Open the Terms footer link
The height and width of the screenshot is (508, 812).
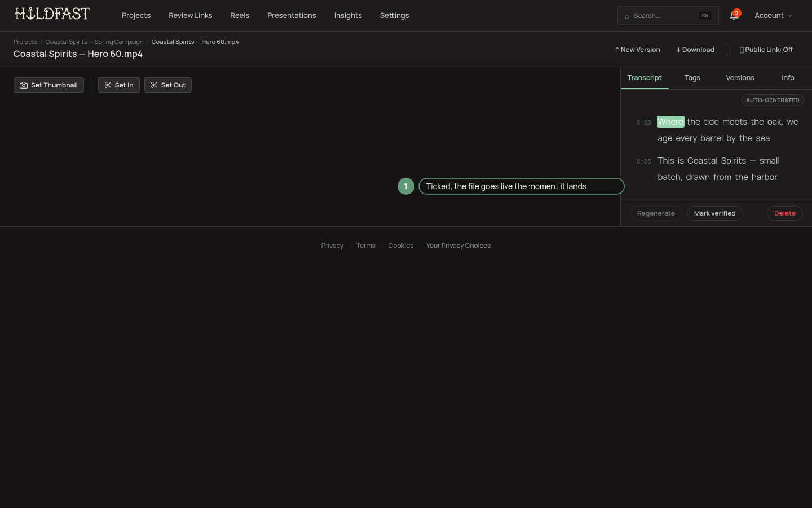[365, 246]
